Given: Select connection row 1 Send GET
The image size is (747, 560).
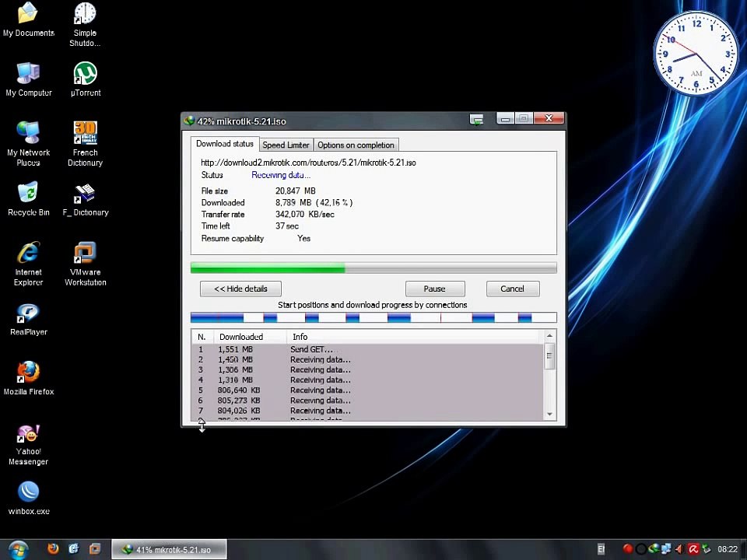Looking at the screenshot, I should [x=368, y=349].
